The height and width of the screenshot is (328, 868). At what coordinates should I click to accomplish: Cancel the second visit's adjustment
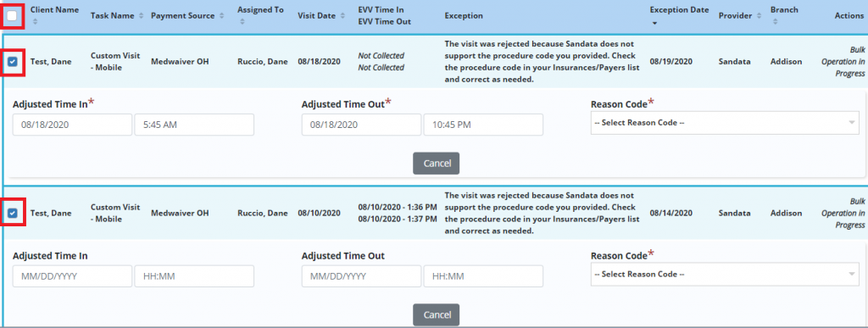[x=437, y=314]
